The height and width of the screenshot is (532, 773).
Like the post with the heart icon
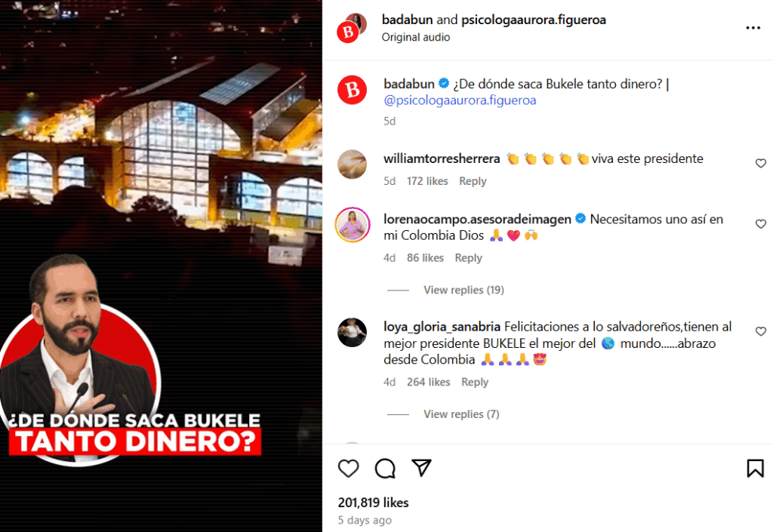(349, 469)
